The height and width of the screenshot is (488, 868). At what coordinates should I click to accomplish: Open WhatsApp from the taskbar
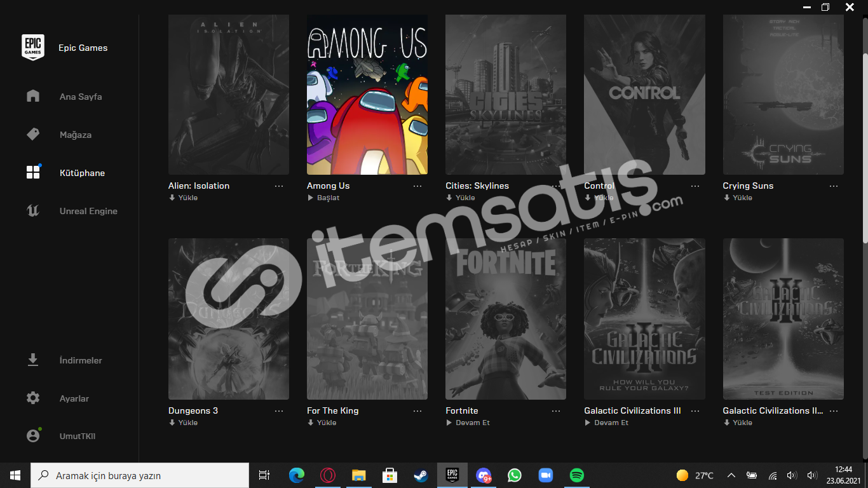coord(515,475)
